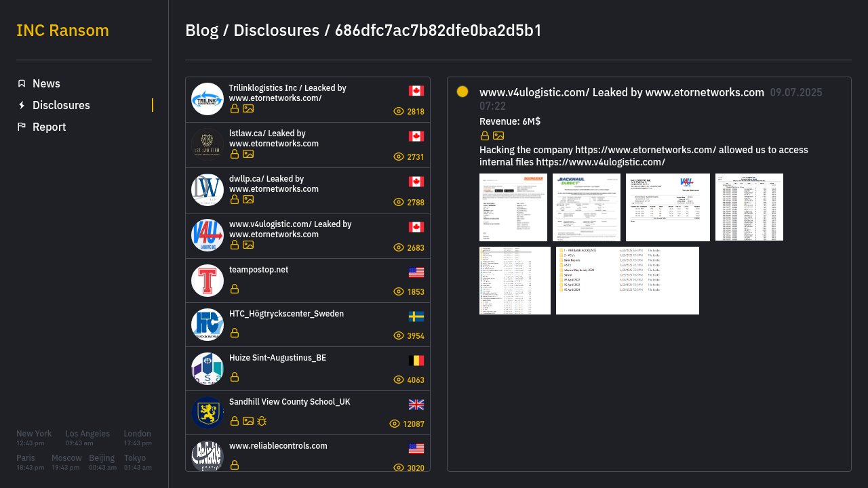
Task: Open the Disclosures menu item
Action: 61,105
